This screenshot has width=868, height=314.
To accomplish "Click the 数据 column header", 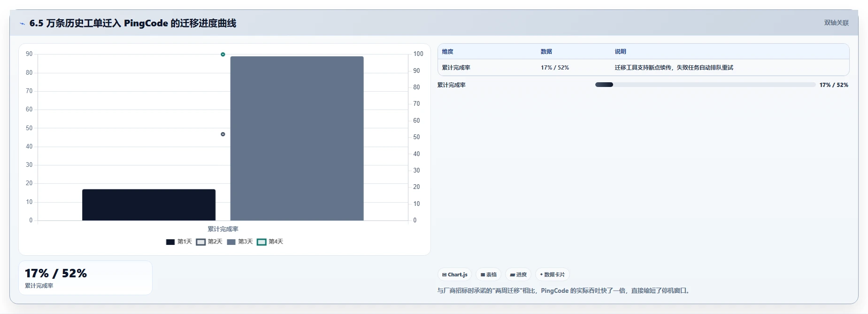I will [x=546, y=52].
